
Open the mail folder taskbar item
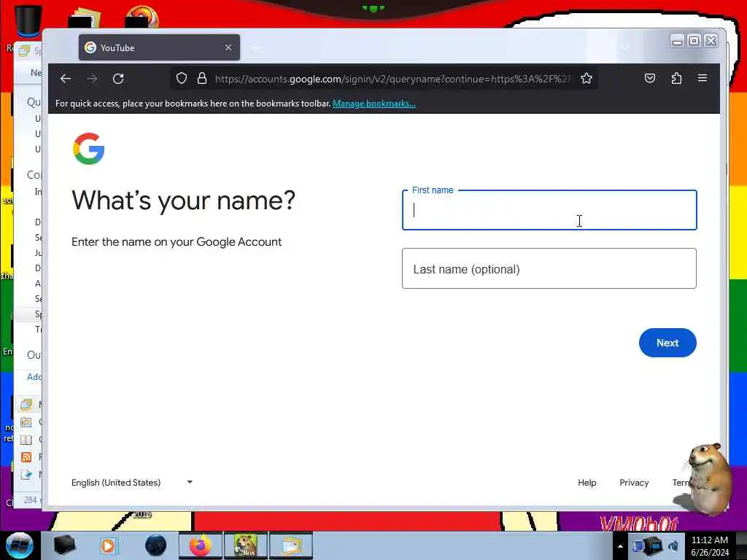coord(291,545)
